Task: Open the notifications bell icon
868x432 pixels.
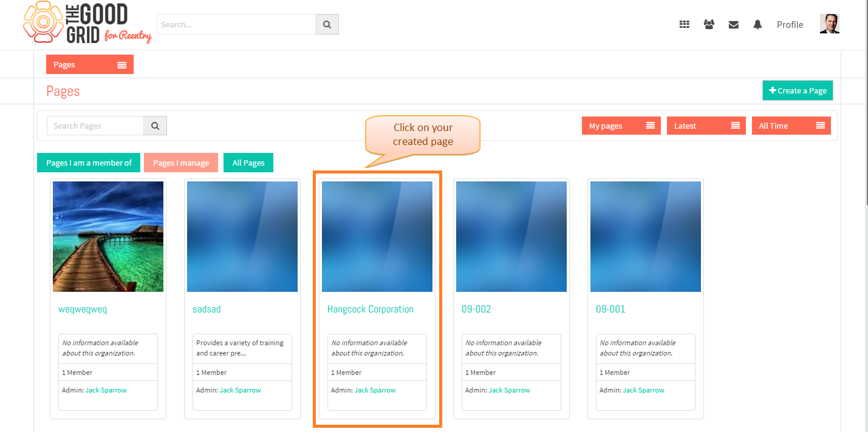Action: (x=757, y=24)
